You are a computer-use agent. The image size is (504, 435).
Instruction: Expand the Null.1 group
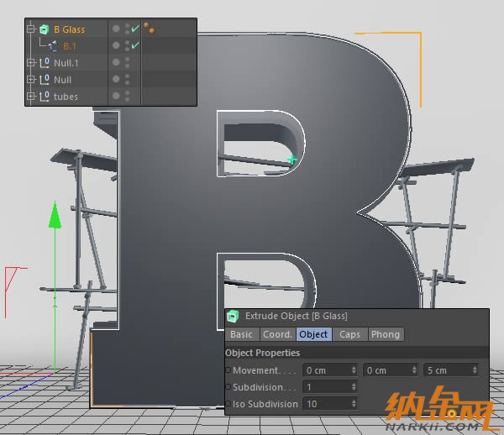tap(31, 63)
